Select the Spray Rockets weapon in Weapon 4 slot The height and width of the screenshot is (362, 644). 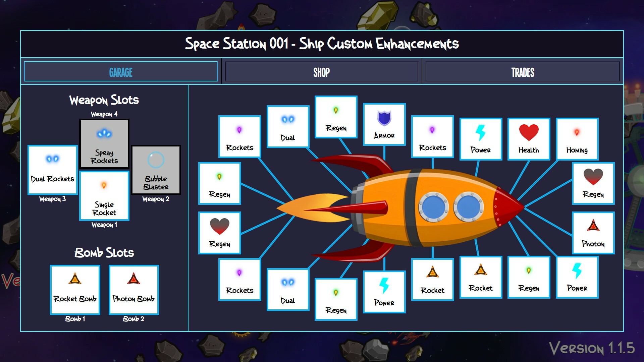tap(104, 143)
